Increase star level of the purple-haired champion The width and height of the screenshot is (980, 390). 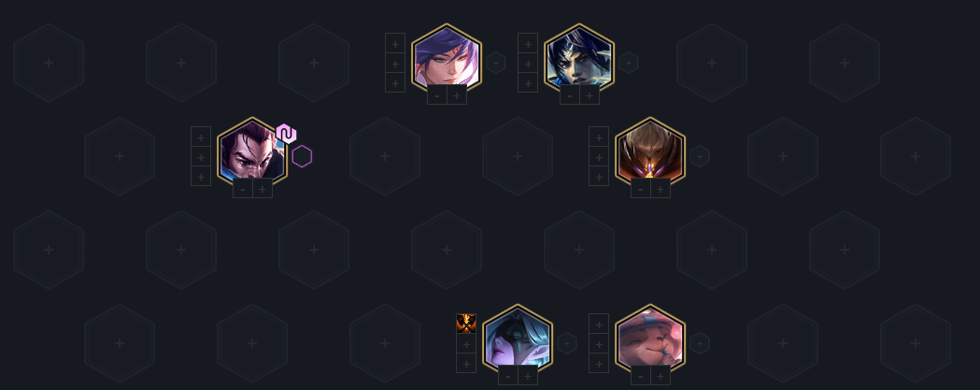(x=457, y=95)
